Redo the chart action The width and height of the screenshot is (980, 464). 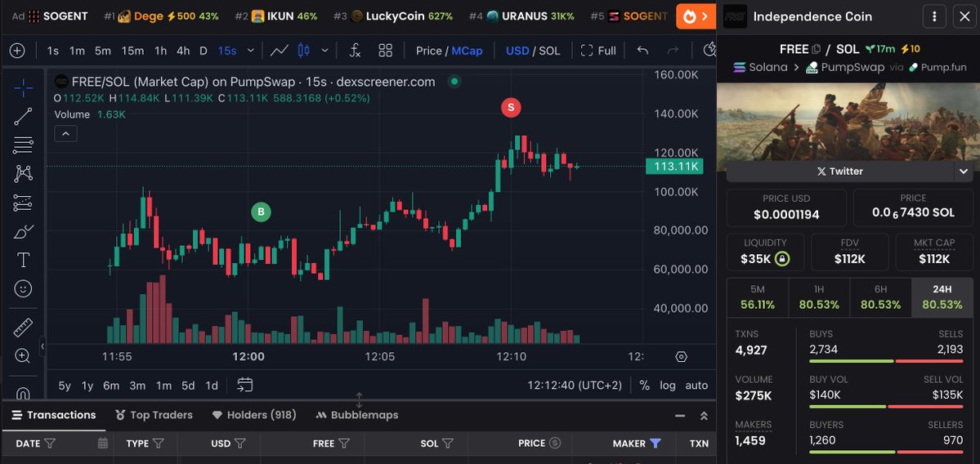[x=673, y=51]
